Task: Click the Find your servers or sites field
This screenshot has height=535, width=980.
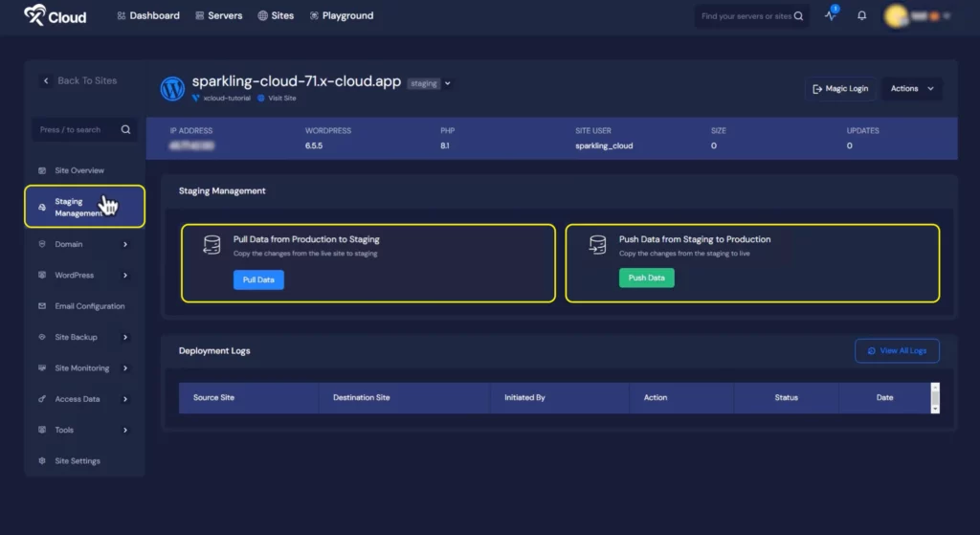Action: [x=752, y=16]
